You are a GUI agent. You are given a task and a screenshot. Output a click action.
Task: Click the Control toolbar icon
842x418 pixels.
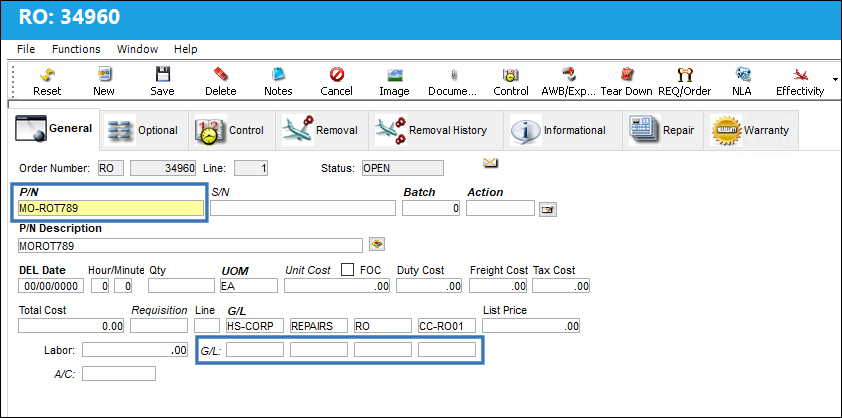point(511,74)
